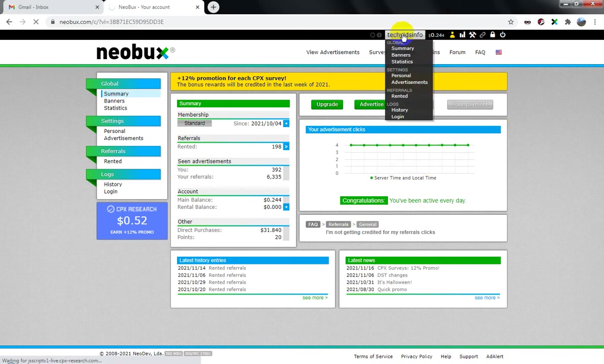Image resolution: width=604 pixels, height=364 pixels.
Task: Log out using the power icon
Action: (x=503, y=34)
